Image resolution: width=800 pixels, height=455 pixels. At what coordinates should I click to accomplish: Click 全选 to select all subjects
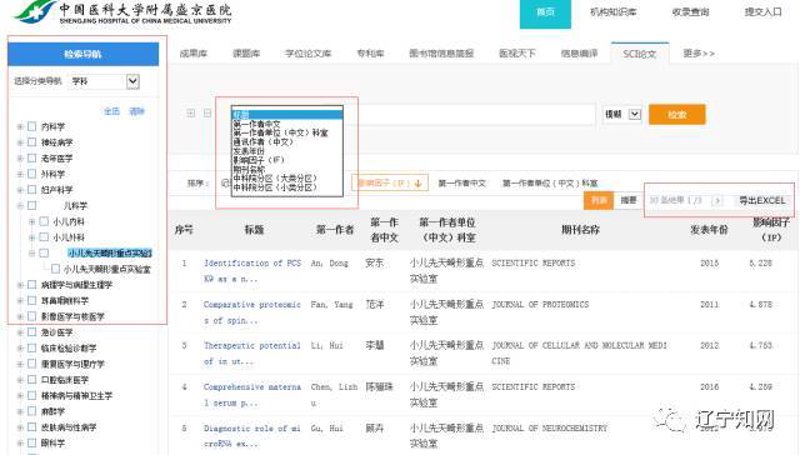[111, 111]
